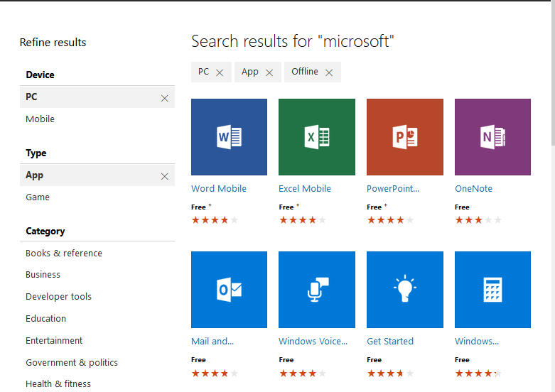Click the Windows Voice... title link
Image resolution: width=555 pixels, height=392 pixels.
coord(313,342)
